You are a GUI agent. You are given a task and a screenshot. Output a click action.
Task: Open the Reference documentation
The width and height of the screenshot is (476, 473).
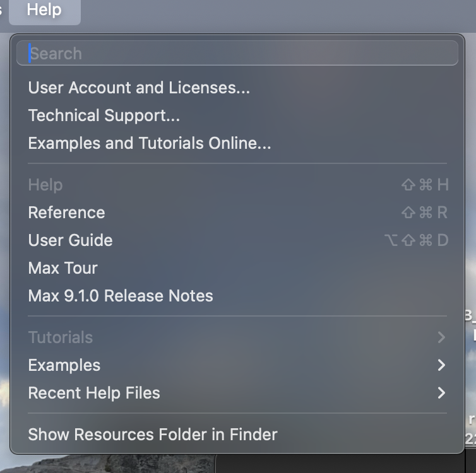(x=66, y=213)
